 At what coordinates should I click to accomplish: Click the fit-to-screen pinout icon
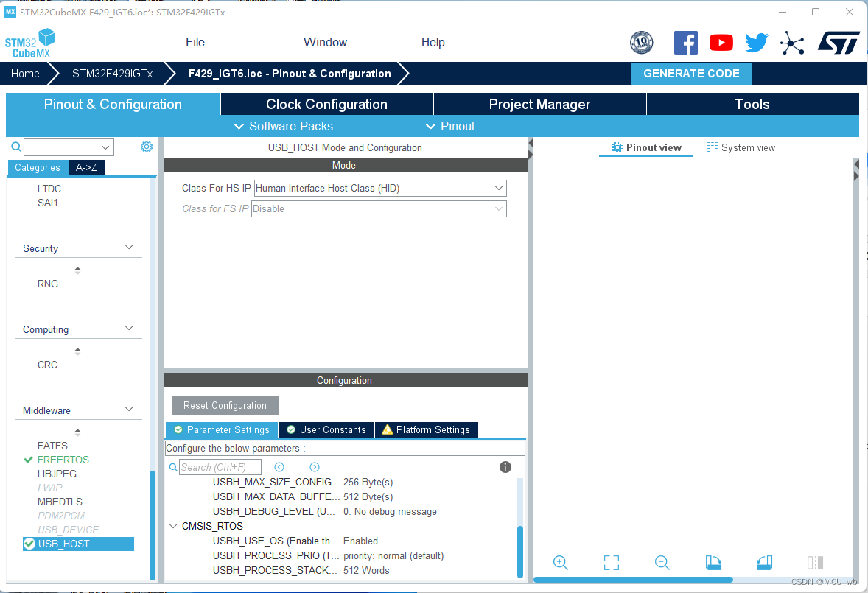[x=611, y=563]
